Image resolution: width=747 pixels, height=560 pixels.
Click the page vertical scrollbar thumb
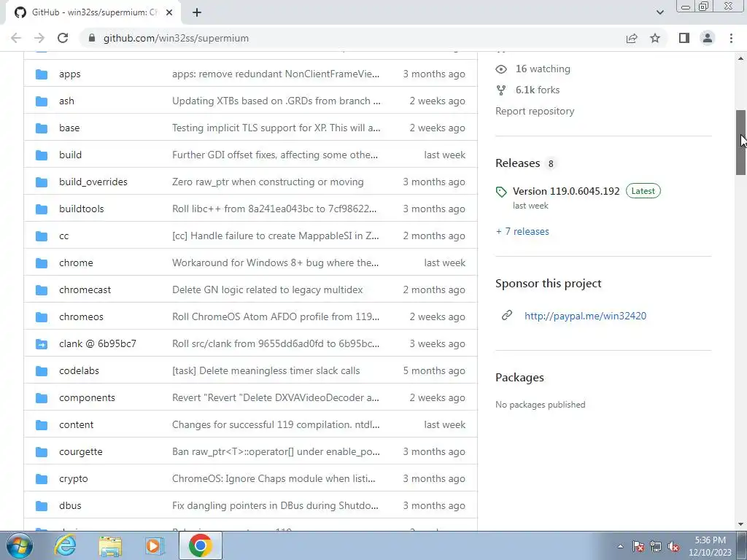[x=740, y=142]
